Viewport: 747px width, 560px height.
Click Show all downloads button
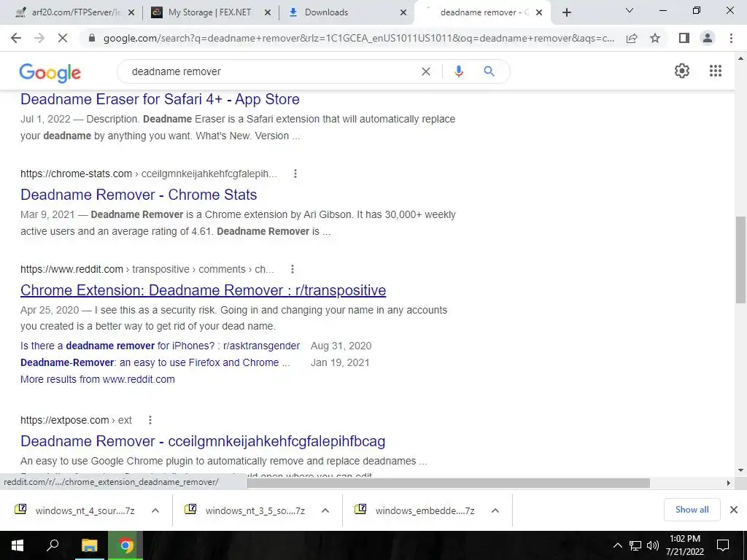click(x=692, y=510)
